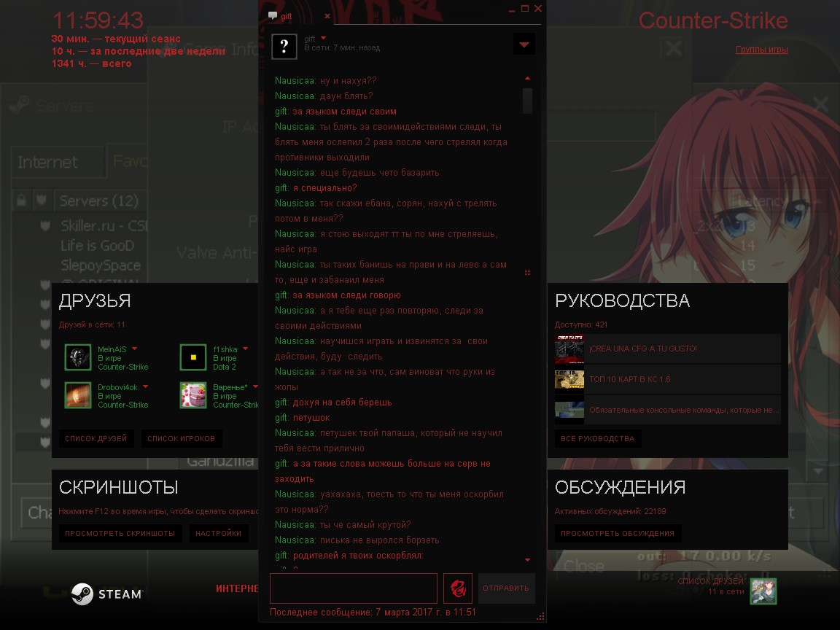Select the gift chat tab
Image resolution: width=840 pixels, height=630 pixels.
click(x=299, y=16)
